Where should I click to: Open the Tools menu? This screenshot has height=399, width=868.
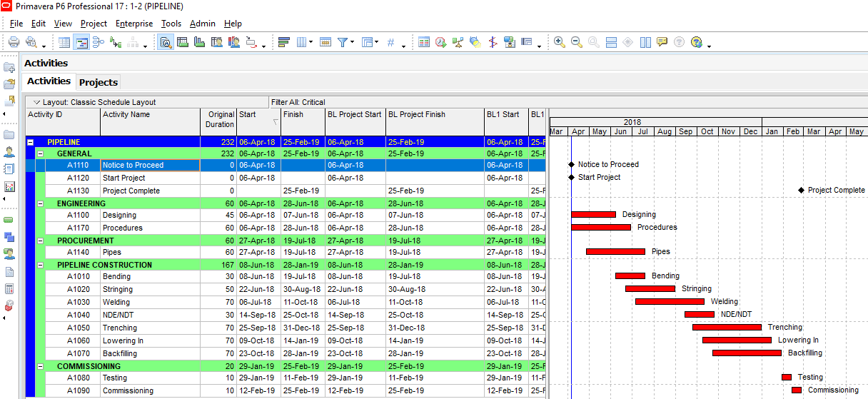tap(171, 24)
